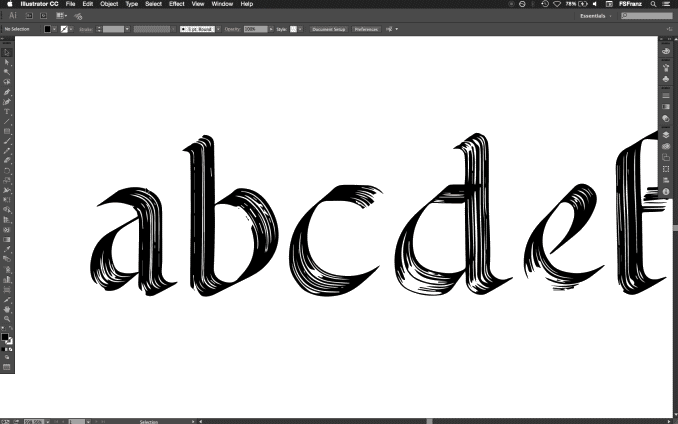Open the Gradient panel

pos(666,107)
